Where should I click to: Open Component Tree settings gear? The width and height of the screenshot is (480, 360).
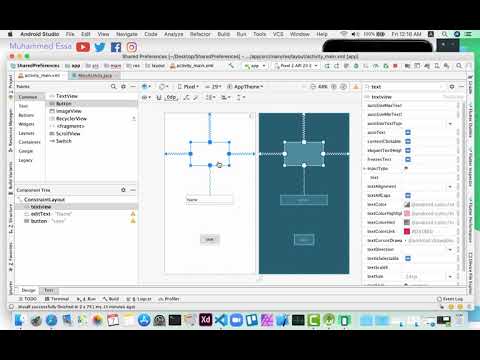pos(123,190)
